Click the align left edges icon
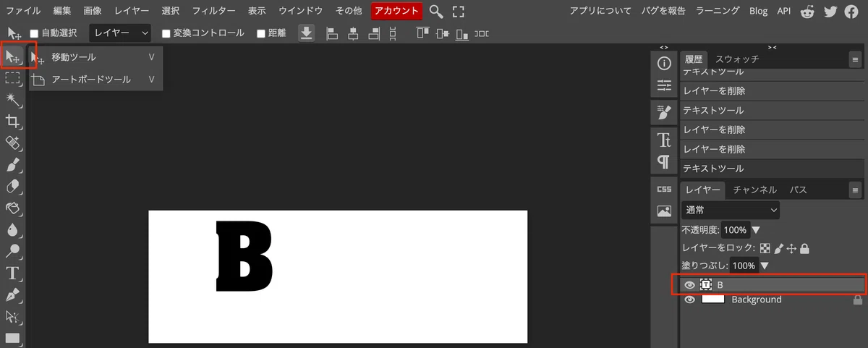The height and width of the screenshot is (348, 868). [333, 33]
